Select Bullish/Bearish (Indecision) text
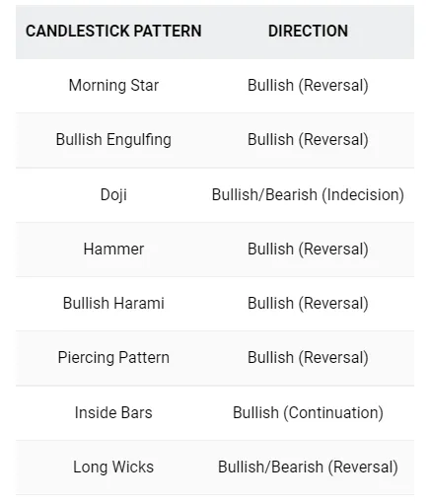 pos(308,194)
